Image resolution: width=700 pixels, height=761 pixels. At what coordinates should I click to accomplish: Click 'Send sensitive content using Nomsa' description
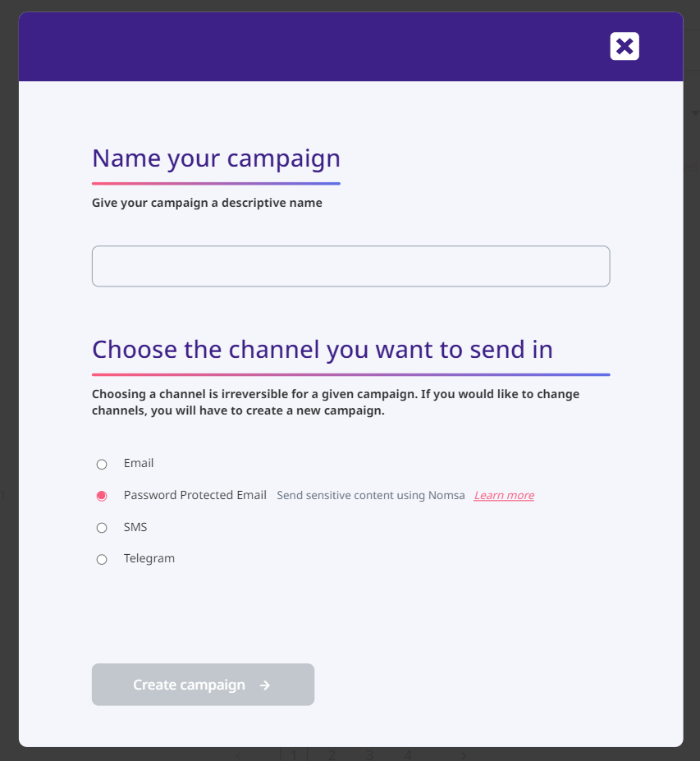371,496
